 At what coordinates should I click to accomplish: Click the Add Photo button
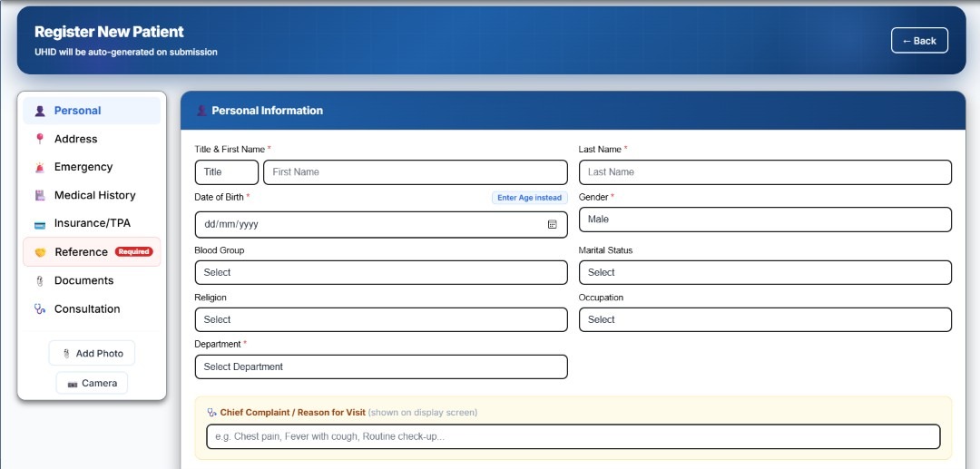[x=92, y=354]
